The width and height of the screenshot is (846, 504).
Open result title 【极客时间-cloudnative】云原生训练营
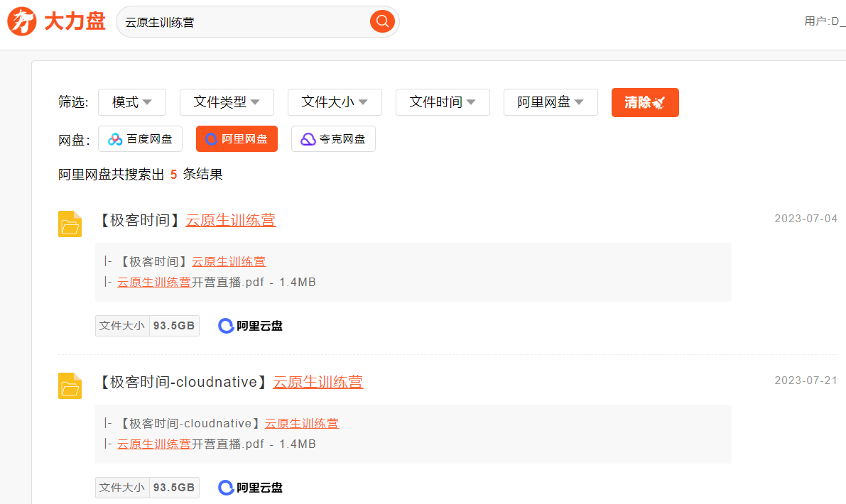231,382
